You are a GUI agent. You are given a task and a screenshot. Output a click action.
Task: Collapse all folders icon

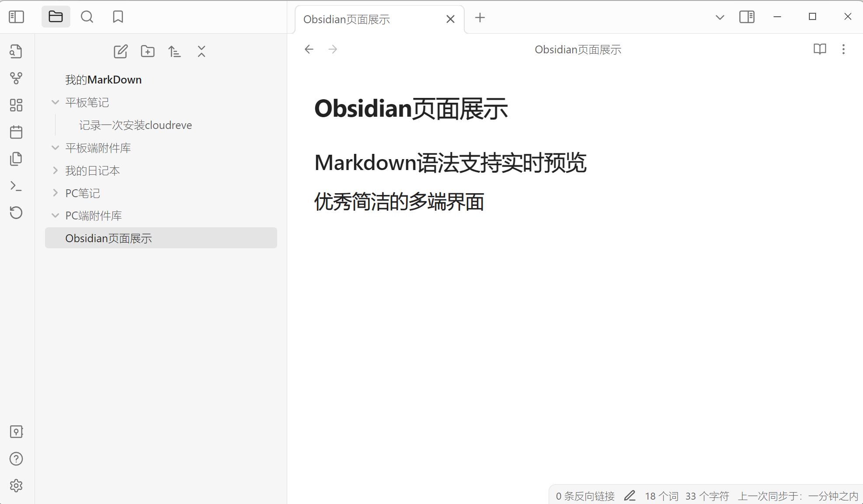pyautogui.click(x=202, y=52)
